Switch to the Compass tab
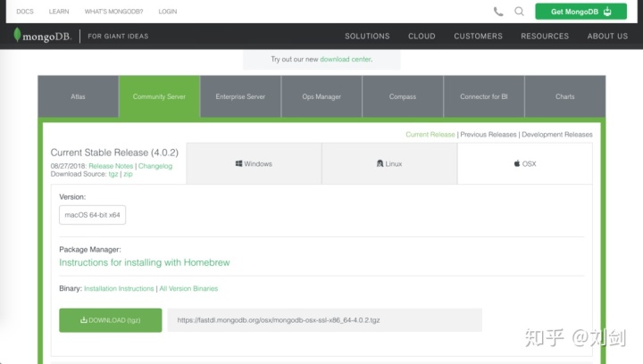 coord(403,96)
